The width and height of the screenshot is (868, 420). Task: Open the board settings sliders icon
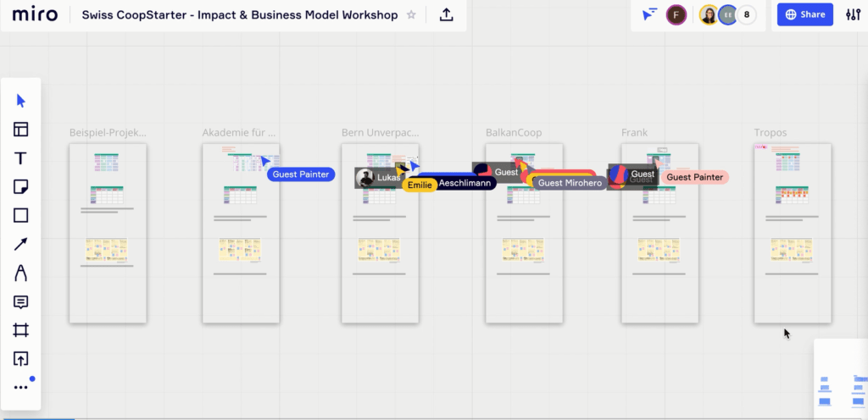[853, 15]
